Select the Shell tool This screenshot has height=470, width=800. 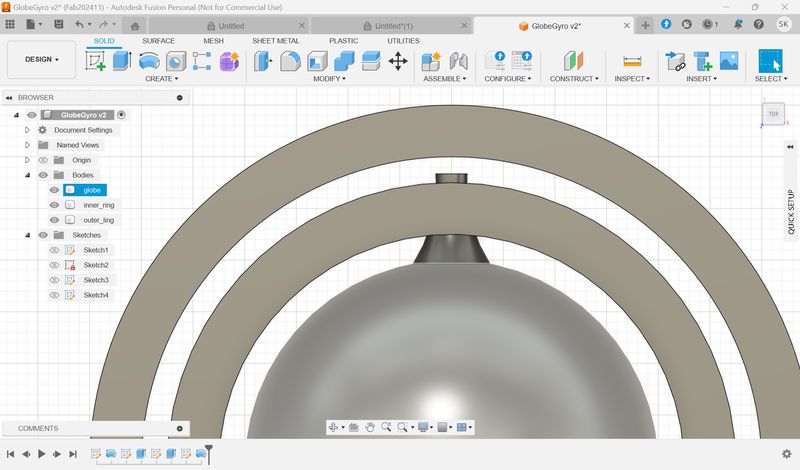click(x=317, y=61)
